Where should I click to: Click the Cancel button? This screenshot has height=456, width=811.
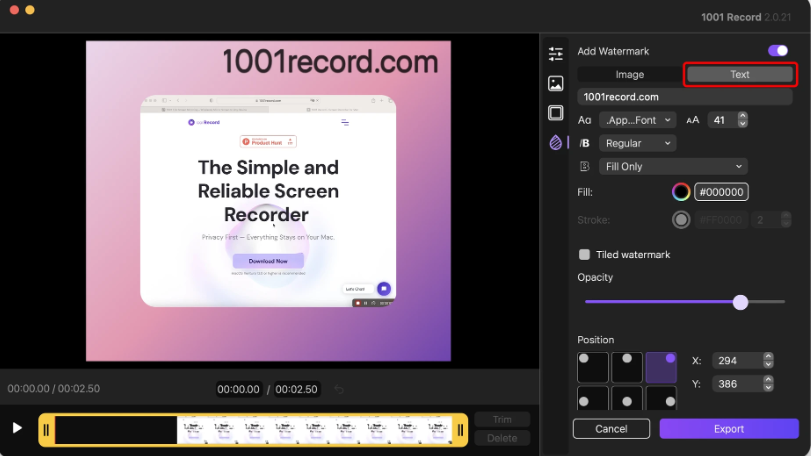point(611,429)
